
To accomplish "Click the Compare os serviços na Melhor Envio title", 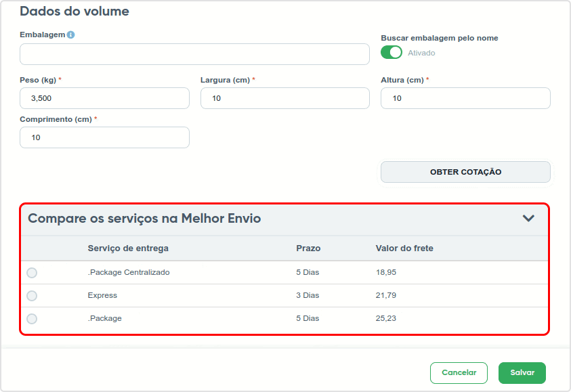I will 144,219.
